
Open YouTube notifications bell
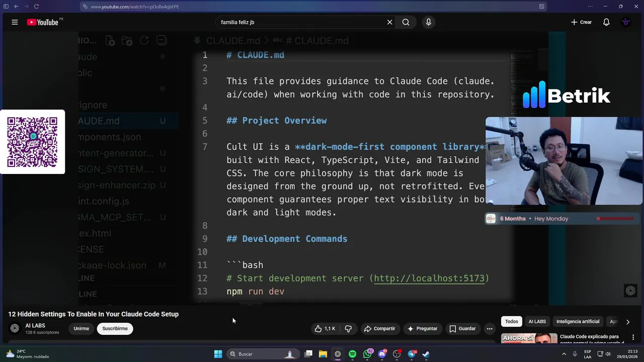point(606,22)
